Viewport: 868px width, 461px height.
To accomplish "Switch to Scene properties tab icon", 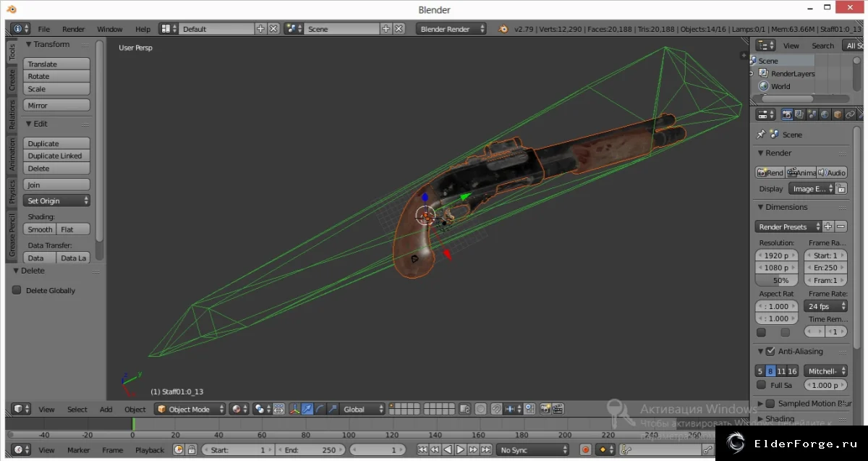I will coord(812,114).
